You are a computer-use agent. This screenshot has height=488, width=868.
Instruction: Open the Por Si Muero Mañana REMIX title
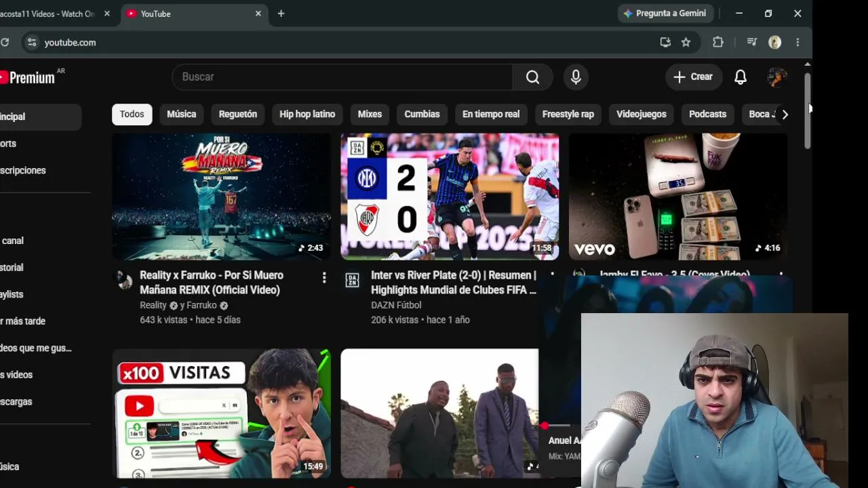coord(211,283)
